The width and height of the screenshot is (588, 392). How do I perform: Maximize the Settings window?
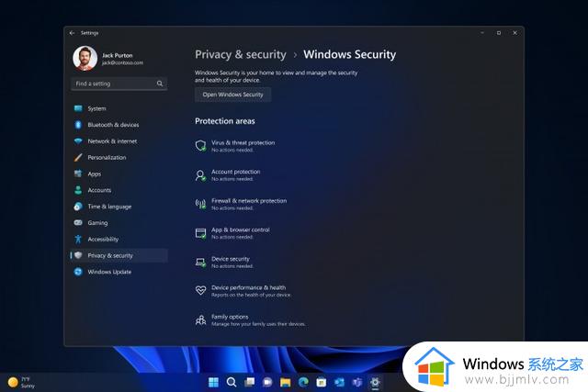499,33
